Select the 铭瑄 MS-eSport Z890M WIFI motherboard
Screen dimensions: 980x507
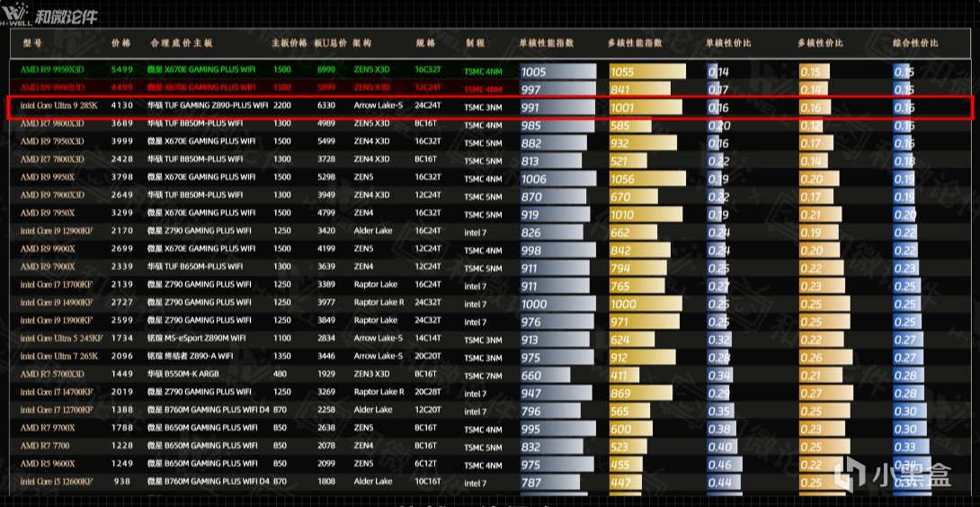tap(197, 338)
